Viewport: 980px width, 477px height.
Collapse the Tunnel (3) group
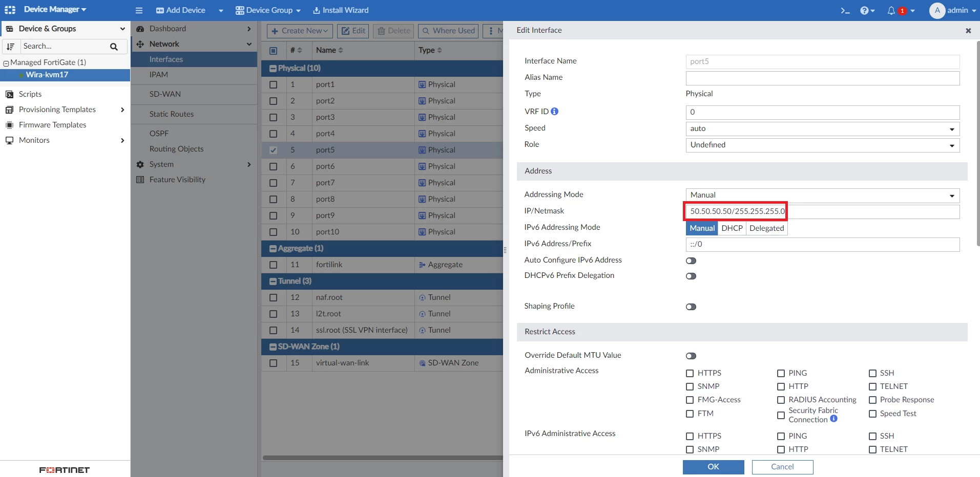[x=273, y=281]
